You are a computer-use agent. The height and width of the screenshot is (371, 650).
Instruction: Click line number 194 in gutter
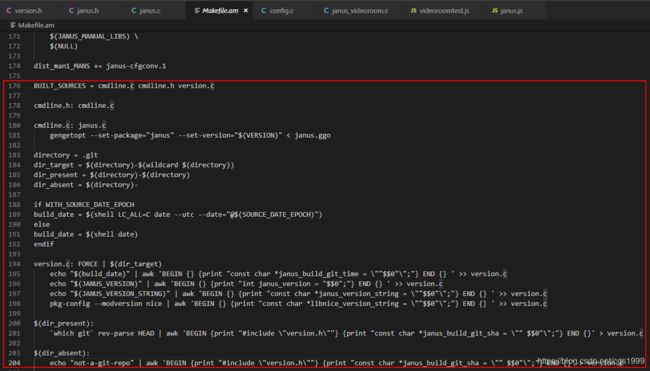14,264
